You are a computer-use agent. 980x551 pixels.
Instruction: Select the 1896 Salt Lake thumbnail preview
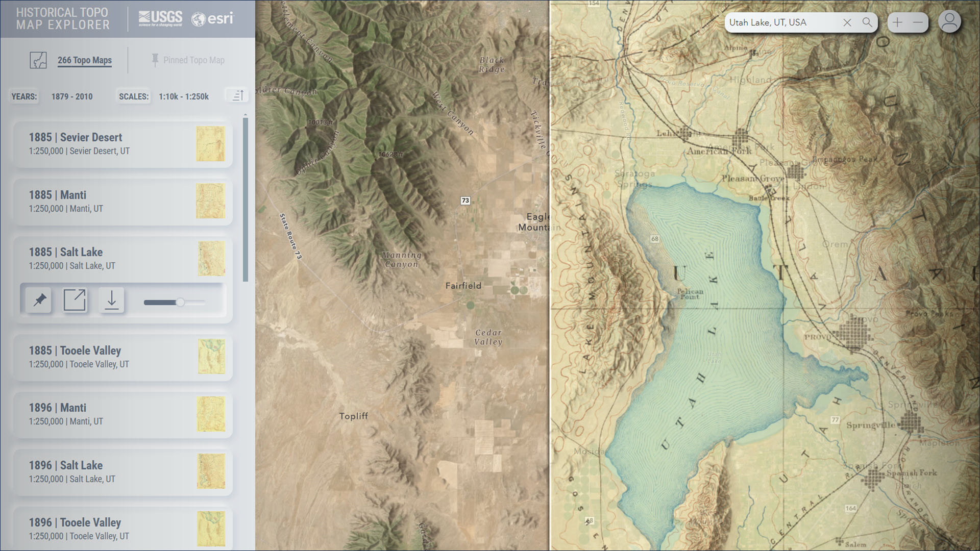(x=211, y=472)
